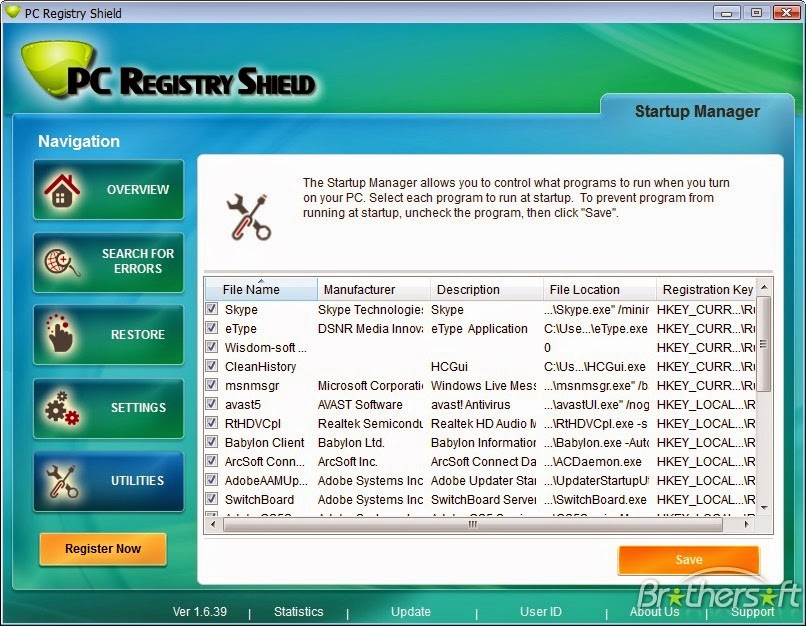The image size is (806, 626).
Task: Sort by Manufacturer column header
Action: point(374,289)
